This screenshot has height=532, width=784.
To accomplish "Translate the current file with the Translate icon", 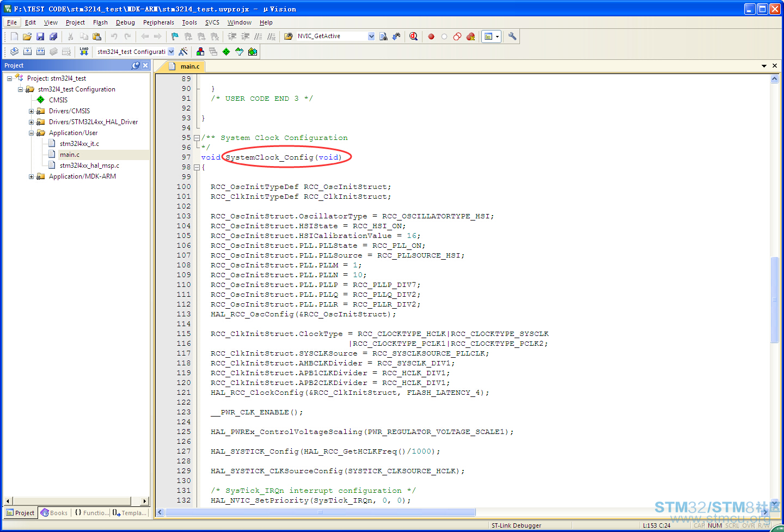I will tap(14, 52).
